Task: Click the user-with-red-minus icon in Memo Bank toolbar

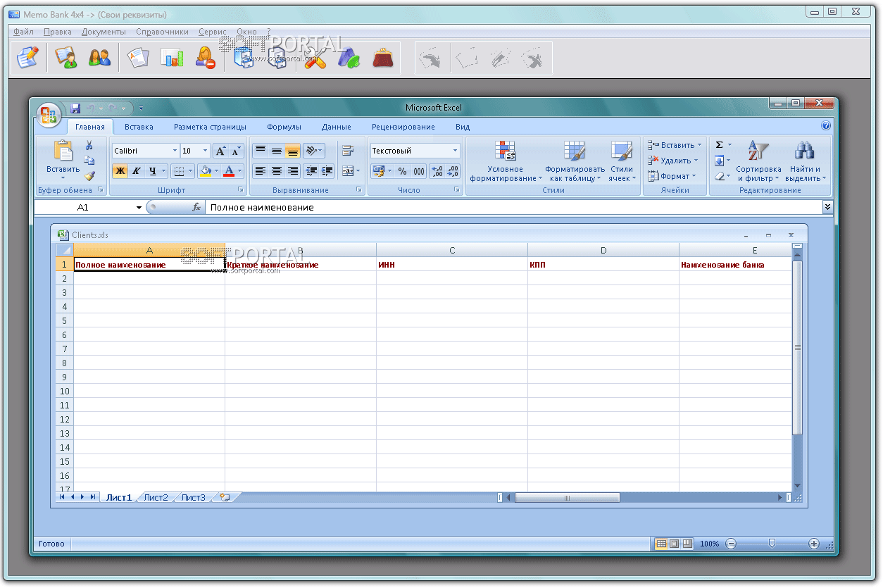Action: click(x=205, y=57)
